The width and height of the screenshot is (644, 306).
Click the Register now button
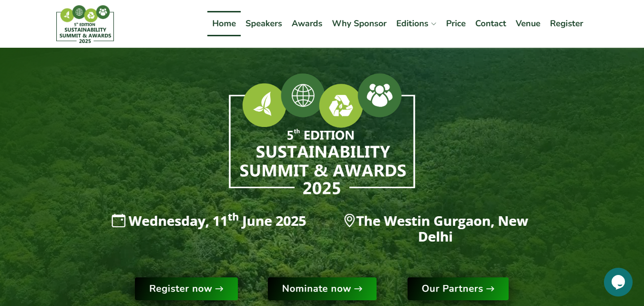[x=186, y=289]
